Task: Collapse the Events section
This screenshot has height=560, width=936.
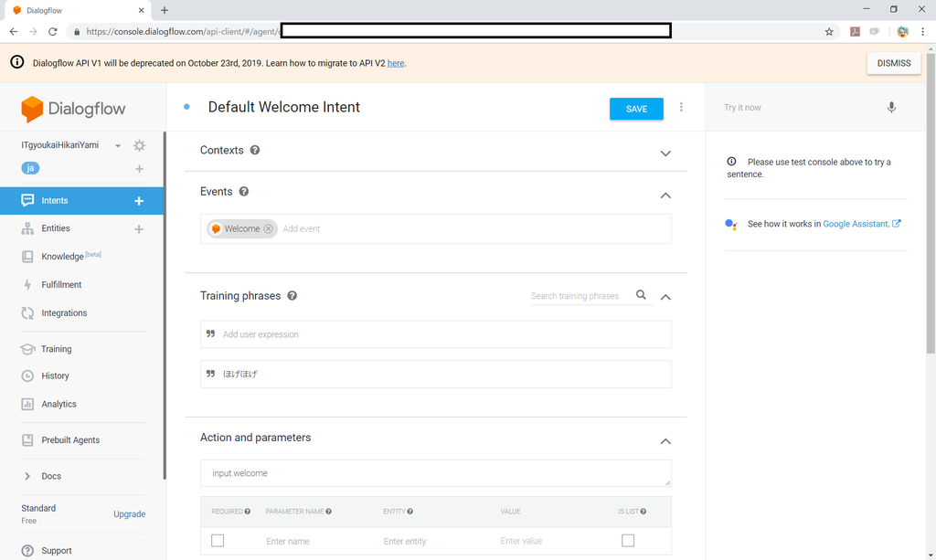Action: coord(665,195)
